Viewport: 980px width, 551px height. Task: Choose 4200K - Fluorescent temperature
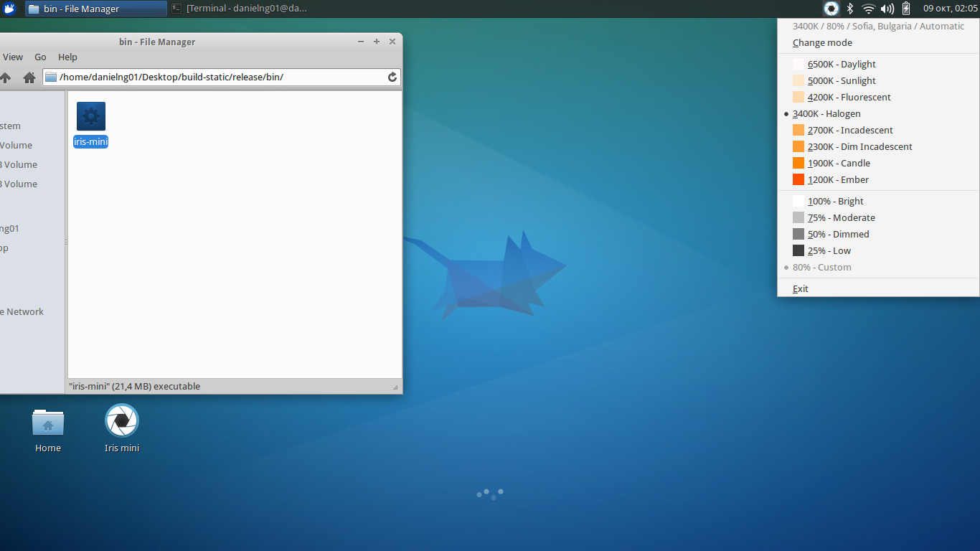[x=878, y=97]
